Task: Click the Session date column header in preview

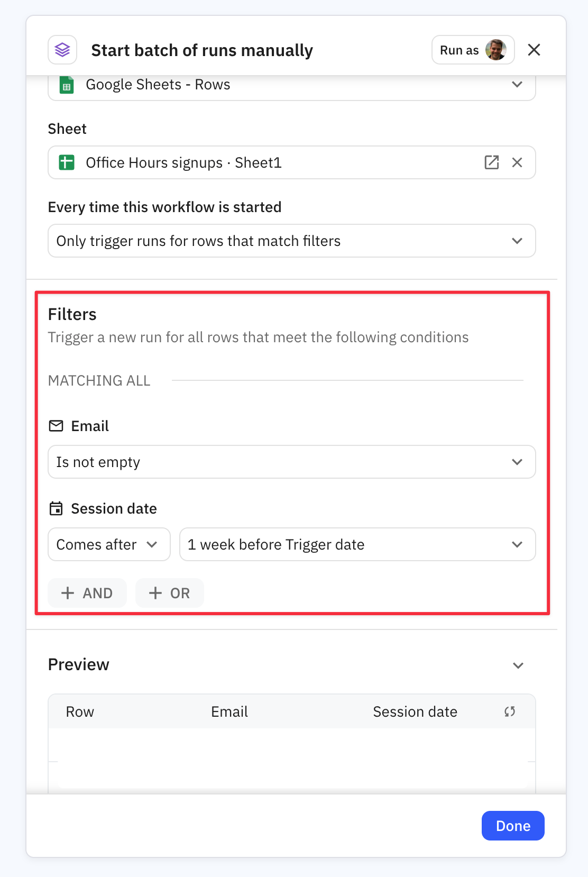Action: (415, 712)
